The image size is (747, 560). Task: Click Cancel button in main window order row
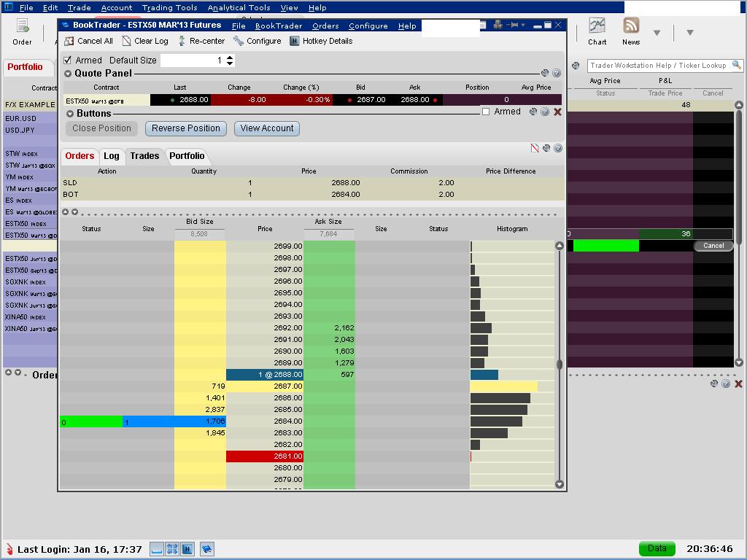click(713, 246)
